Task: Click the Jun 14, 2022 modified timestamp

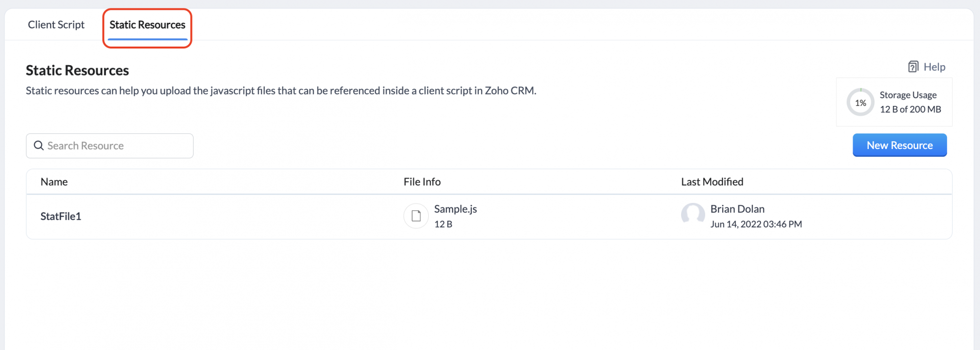Action: [756, 224]
